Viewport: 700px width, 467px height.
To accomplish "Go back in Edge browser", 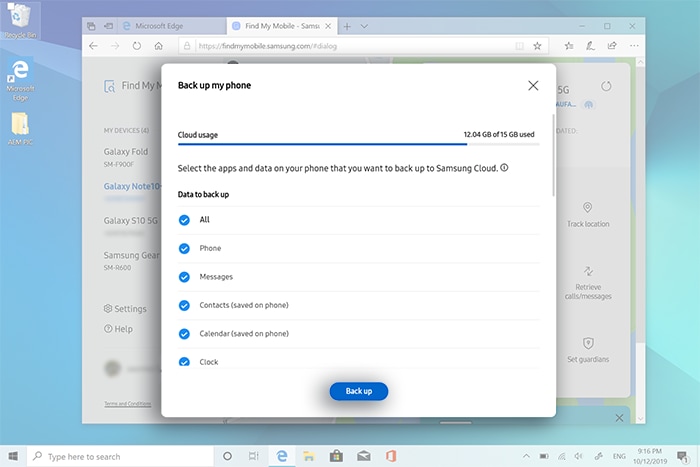I will [93, 46].
